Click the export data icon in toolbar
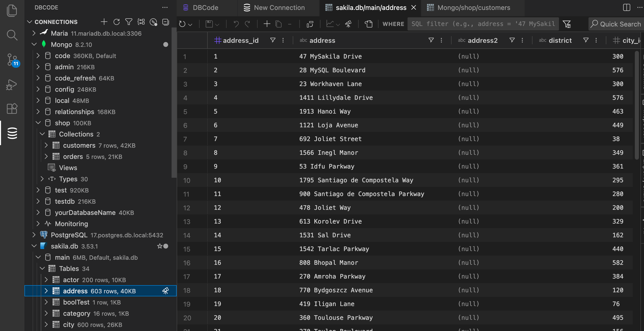644x331 pixels. click(x=369, y=24)
